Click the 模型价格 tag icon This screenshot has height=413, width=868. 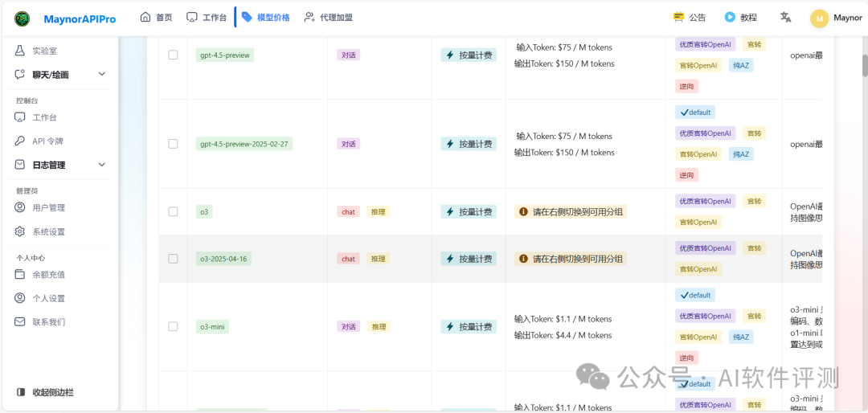pos(247,17)
